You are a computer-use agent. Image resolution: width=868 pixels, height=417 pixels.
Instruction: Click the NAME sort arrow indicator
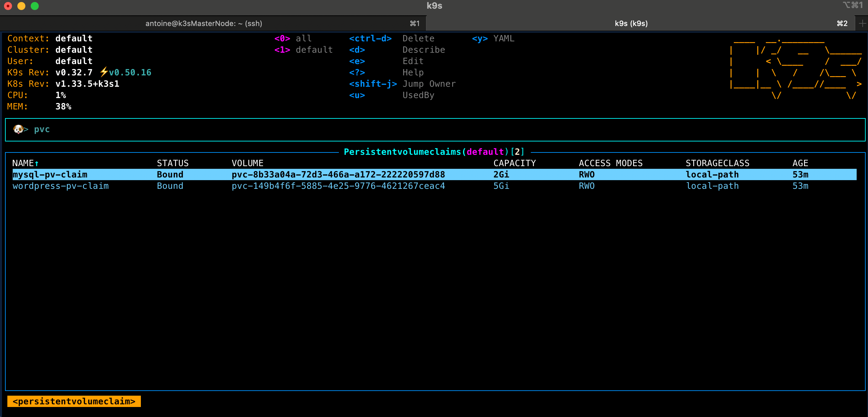coord(37,163)
